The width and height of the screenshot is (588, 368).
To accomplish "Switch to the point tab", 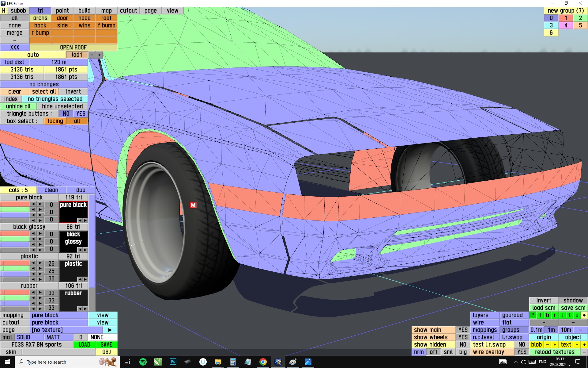I will (62, 11).
